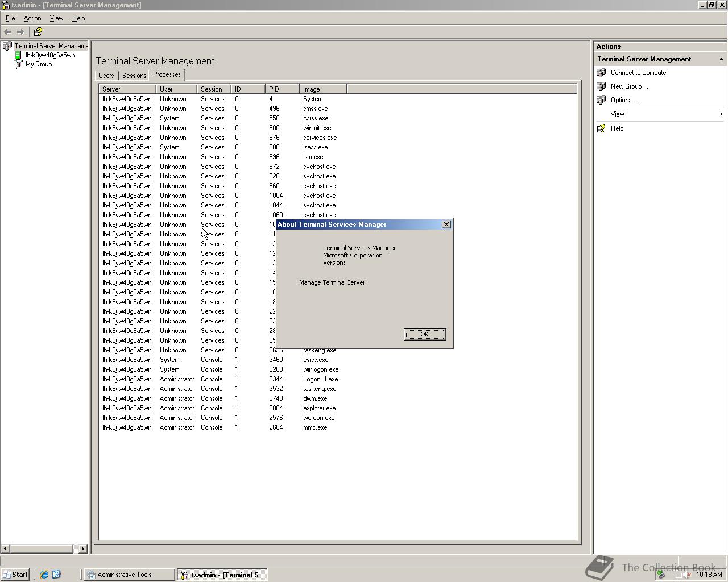Click New Group ... action
This screenshot has width=728, height=582.
pos(629,86)
